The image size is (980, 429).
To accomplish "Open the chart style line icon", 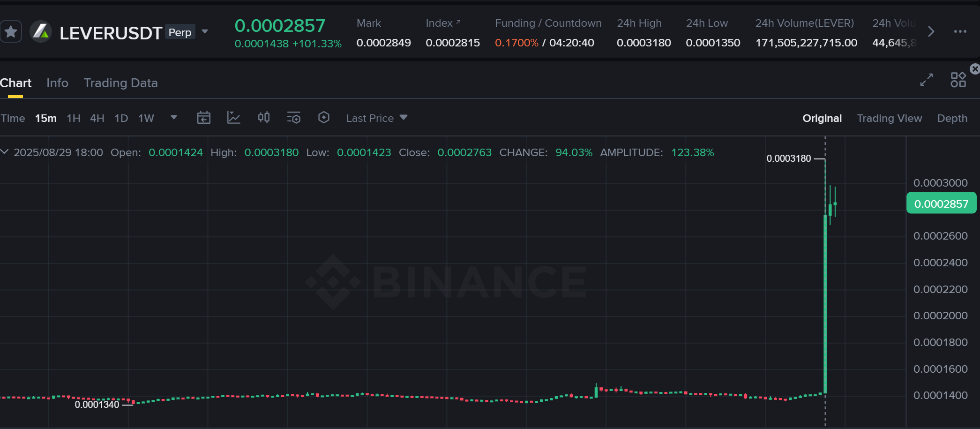I will pos(234,118).
